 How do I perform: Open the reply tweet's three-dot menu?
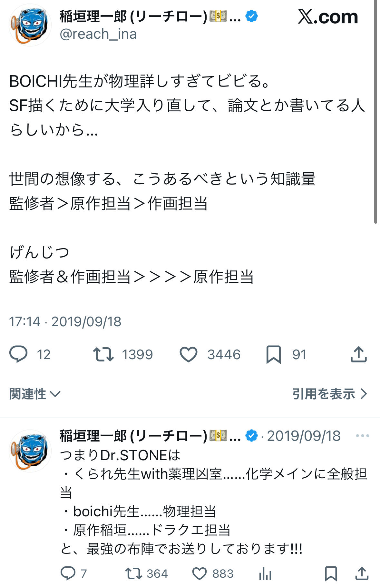pos(362,436)
